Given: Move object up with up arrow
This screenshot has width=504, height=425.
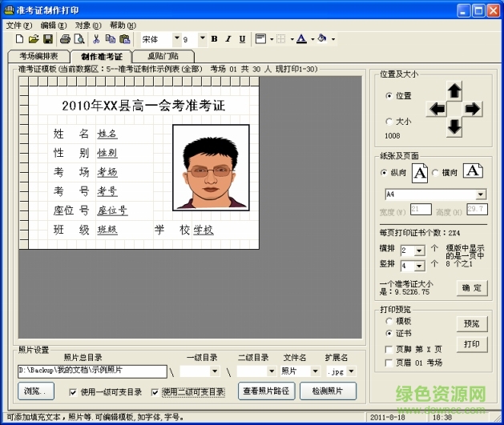Looking at the screenshot, I should 454,90.
